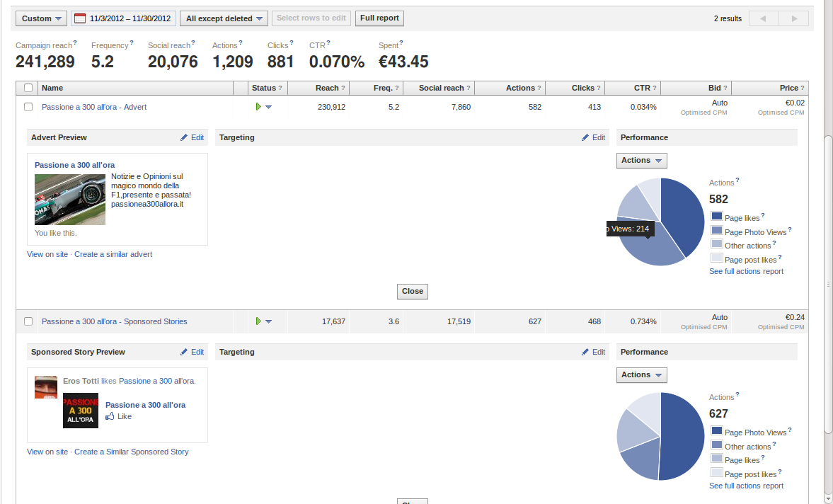Click pencil Edit icon in Advert Preview
833x504 pixels.
(185, 137)
